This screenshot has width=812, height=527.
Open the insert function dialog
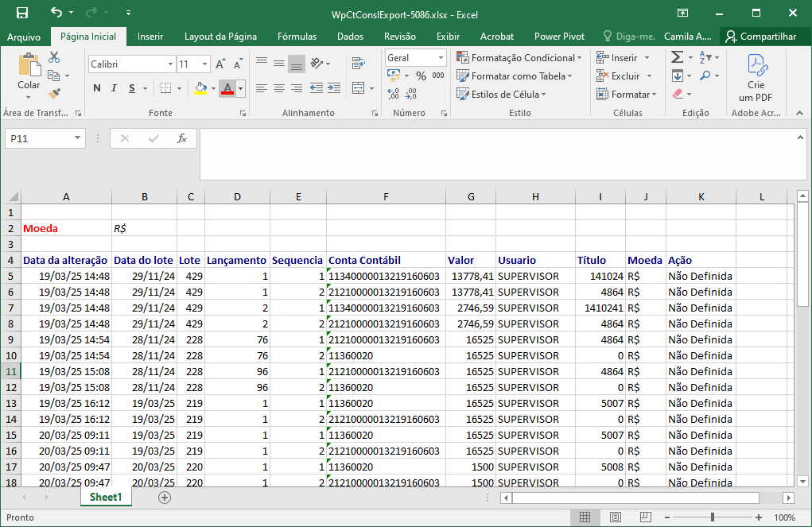click(x=182, y=138)
